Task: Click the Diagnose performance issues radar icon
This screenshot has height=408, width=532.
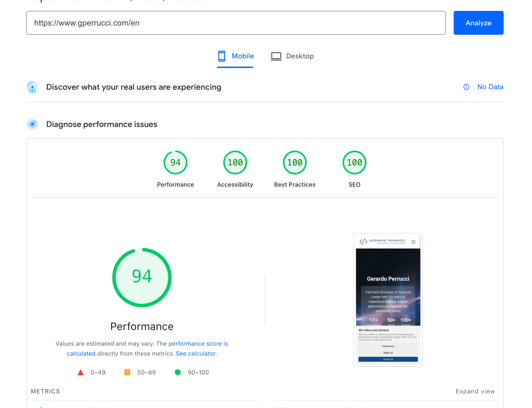Action: 32,124
